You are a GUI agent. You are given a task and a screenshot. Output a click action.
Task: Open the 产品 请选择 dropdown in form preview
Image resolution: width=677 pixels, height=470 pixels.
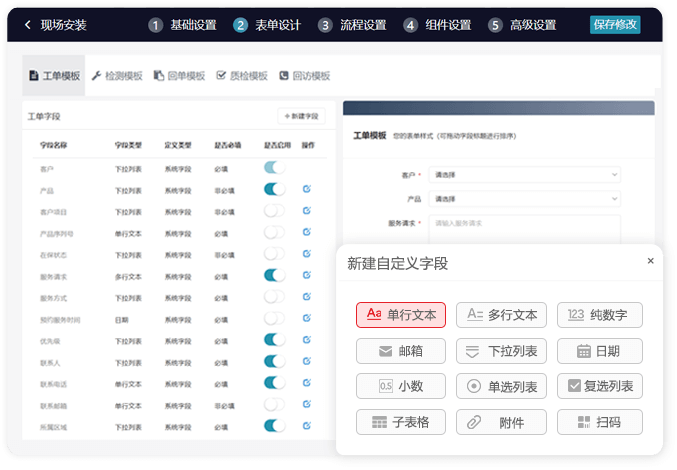(x=525, y=199)
